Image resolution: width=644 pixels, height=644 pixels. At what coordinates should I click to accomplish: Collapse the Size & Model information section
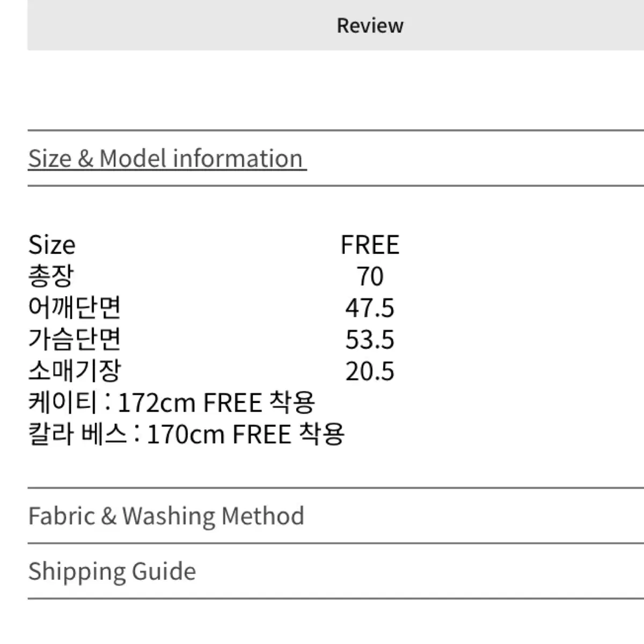[x=167, y=158]
